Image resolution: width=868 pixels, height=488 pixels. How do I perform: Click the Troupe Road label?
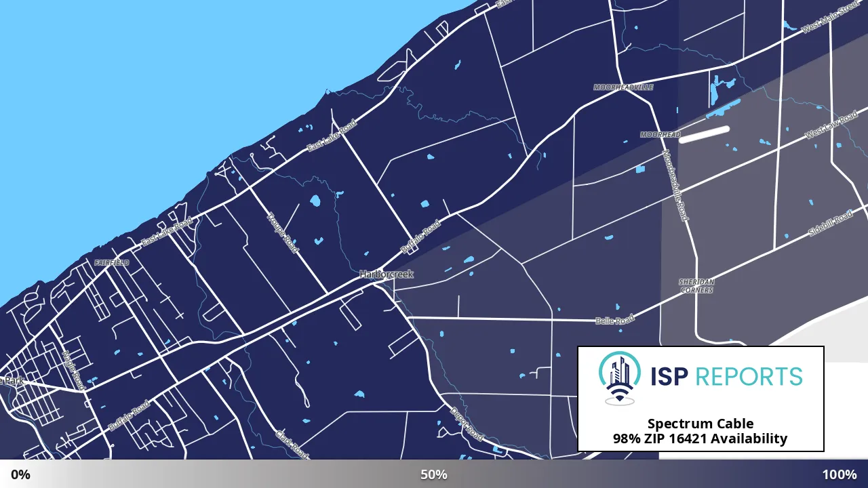point(283,232)
